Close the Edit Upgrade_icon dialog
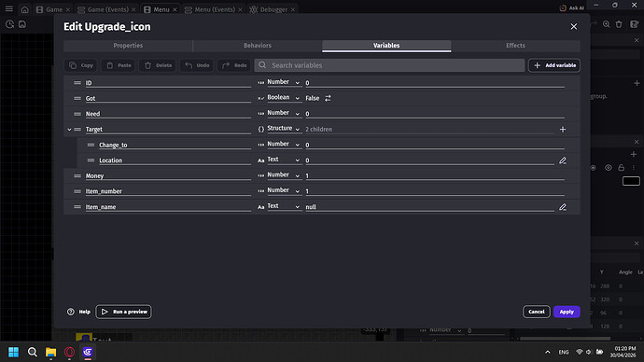Image resolution: width=644 pixels, height=362 pixels. (573, 27)
